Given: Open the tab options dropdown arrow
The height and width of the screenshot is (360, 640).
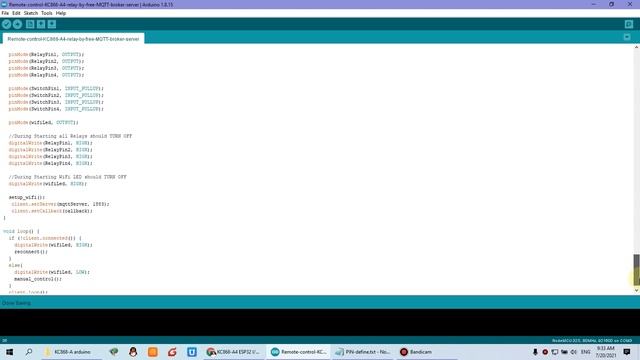Looking at the screenshot, I should click(627, 37).
